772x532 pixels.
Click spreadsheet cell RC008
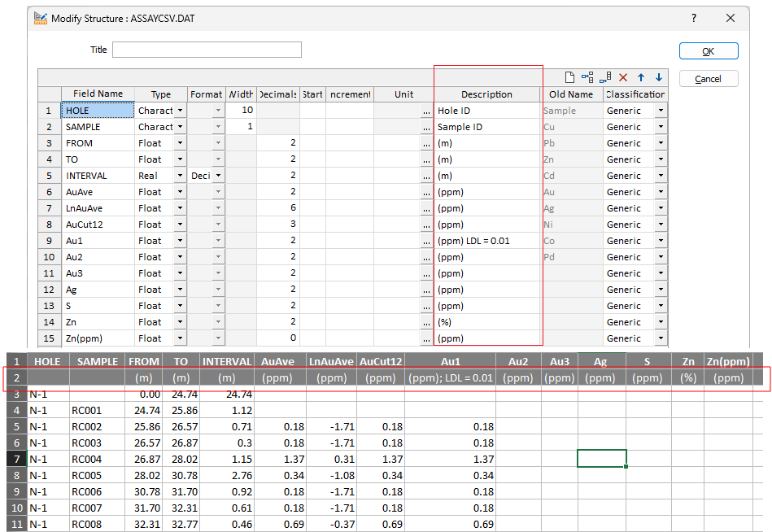97,524
